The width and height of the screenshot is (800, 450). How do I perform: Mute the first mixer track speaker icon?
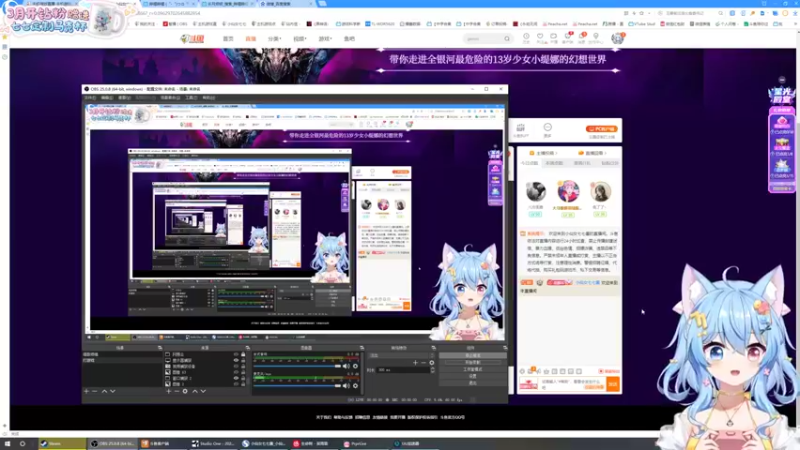pyautogui.click(x=346, y=366)
